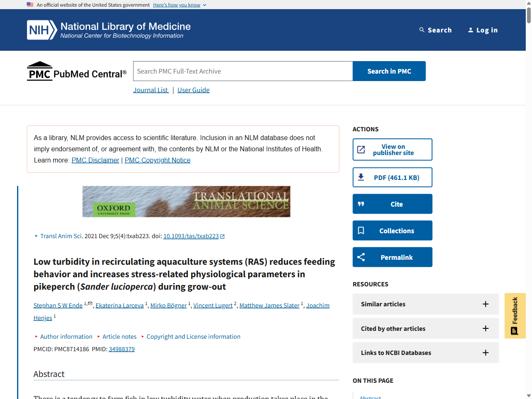Follow the DOI link 10.1093/tas/txab223
The height and width of the screenshot is (399, 532).
[191, 236]
